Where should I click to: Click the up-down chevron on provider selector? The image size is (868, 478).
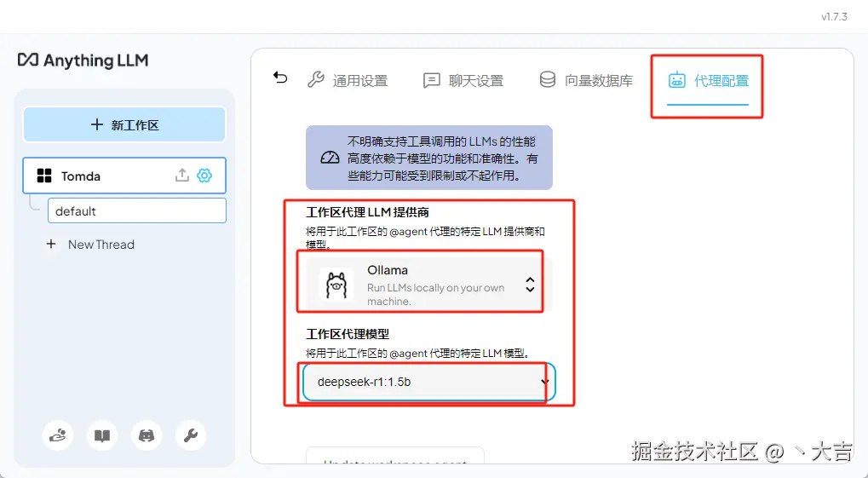(x=530, y=285)
